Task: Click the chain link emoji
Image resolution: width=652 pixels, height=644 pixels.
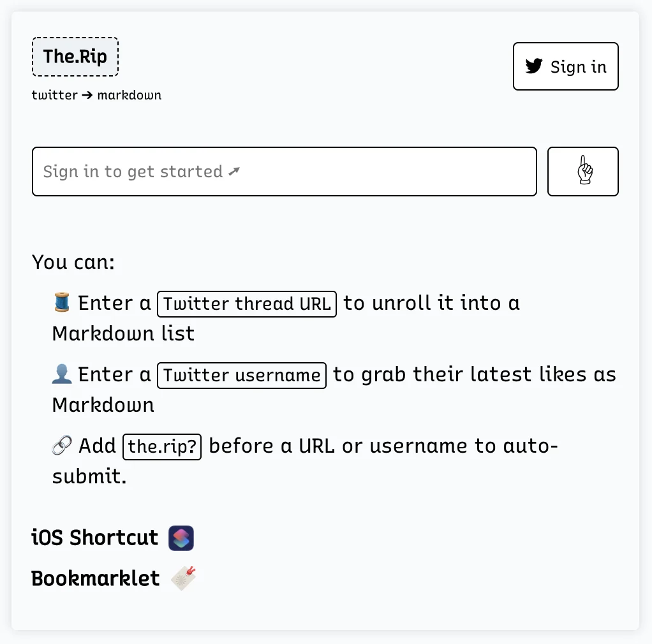Action: point(62,446)
